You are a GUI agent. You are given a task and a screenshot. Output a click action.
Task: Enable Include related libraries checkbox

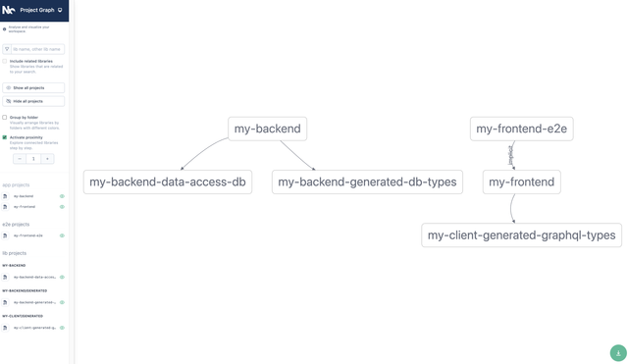5,61
